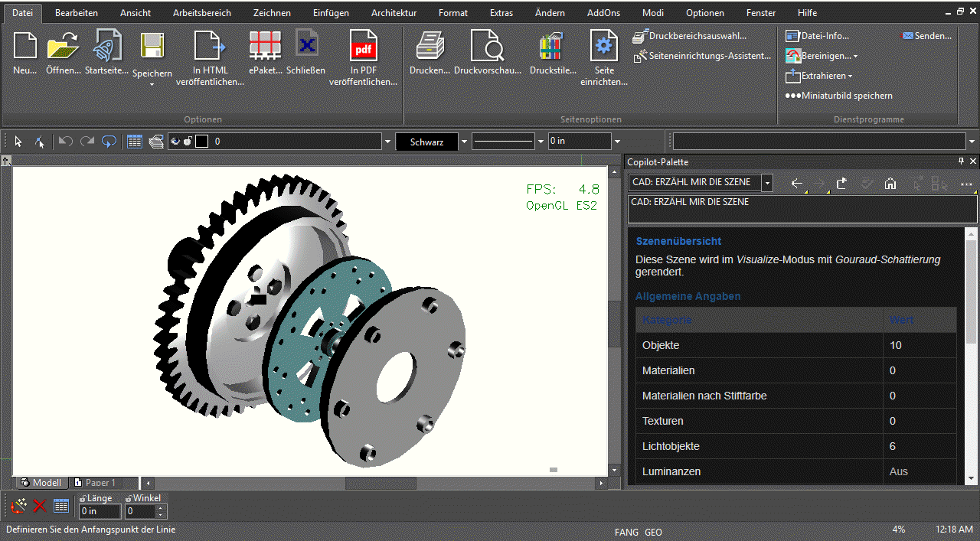Screen dimensions: 980x541
Task: Open the Druckstile print styles
Action: point(553,45)
